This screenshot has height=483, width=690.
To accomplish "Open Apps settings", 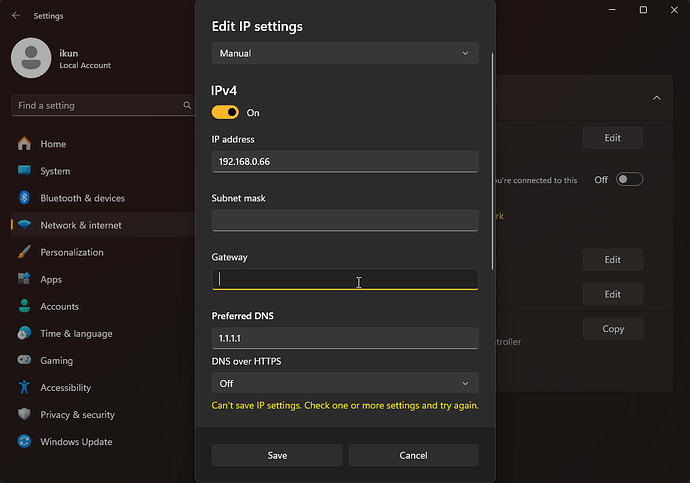I will pyautogui.click(x=103, y=279).
